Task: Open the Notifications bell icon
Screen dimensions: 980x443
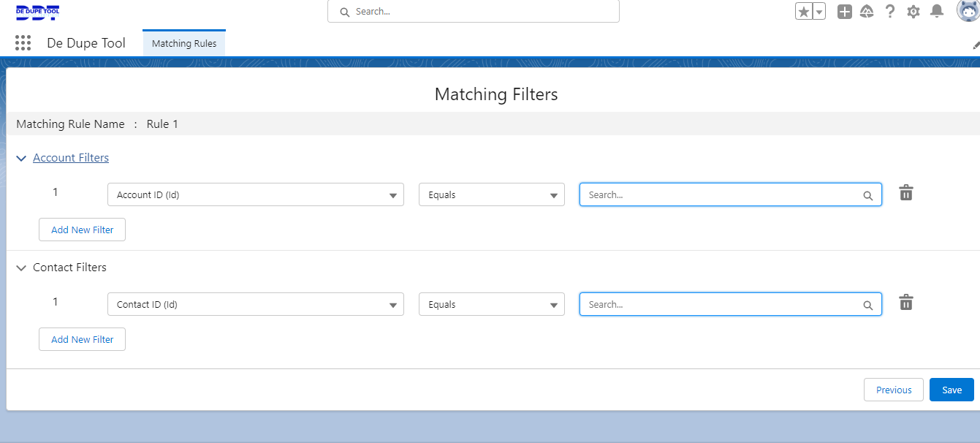Action: point(936,12)
